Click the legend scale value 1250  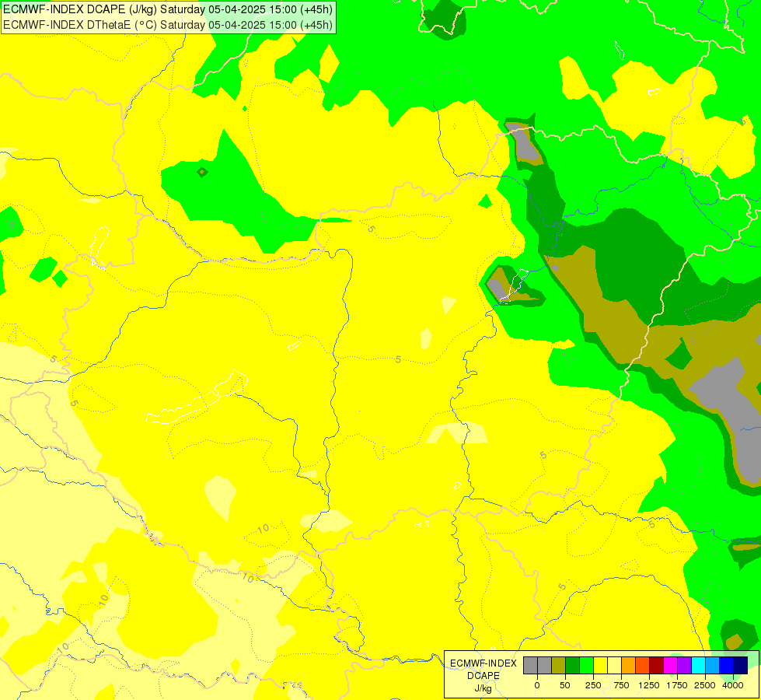coord(649,685)
